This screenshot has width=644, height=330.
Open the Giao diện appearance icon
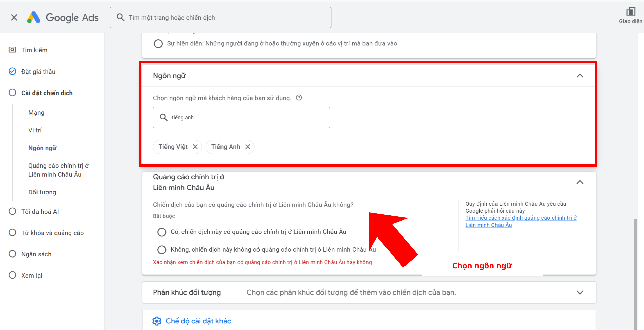coord(631,12)
